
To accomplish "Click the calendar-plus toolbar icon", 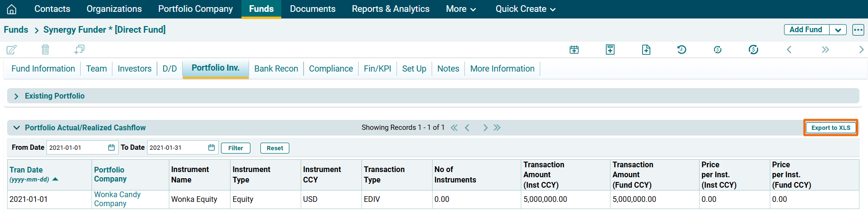I will coord(574,49).
